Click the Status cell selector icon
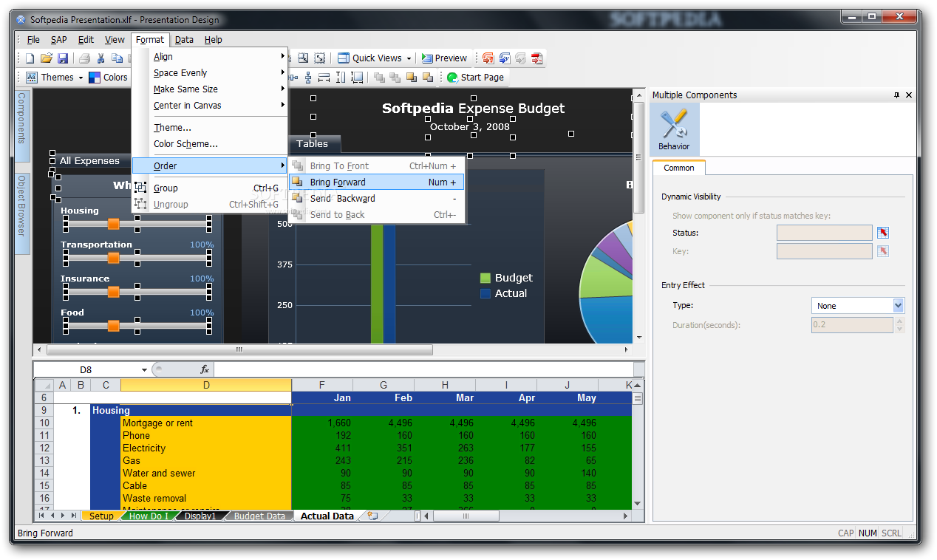This screenshot has height=560, width=937. click(883, 233)
